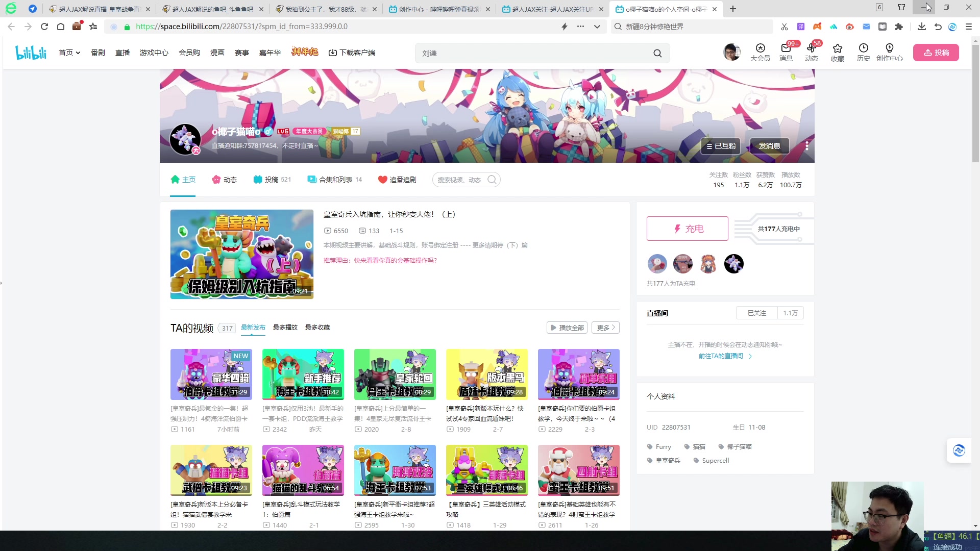This screenshot has height=551, width=980.
Task: Switch to 追番追剧 tab
Action: 397,180
